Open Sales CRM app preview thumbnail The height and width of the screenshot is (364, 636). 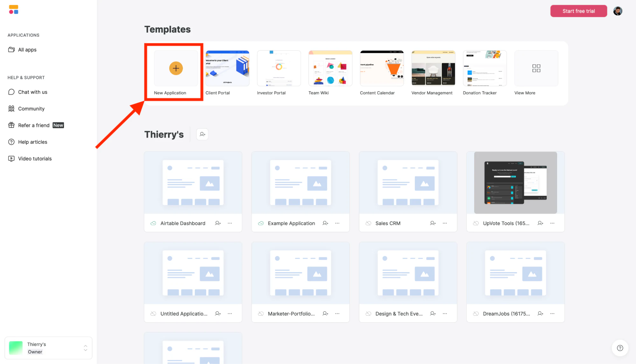[408, 182]
